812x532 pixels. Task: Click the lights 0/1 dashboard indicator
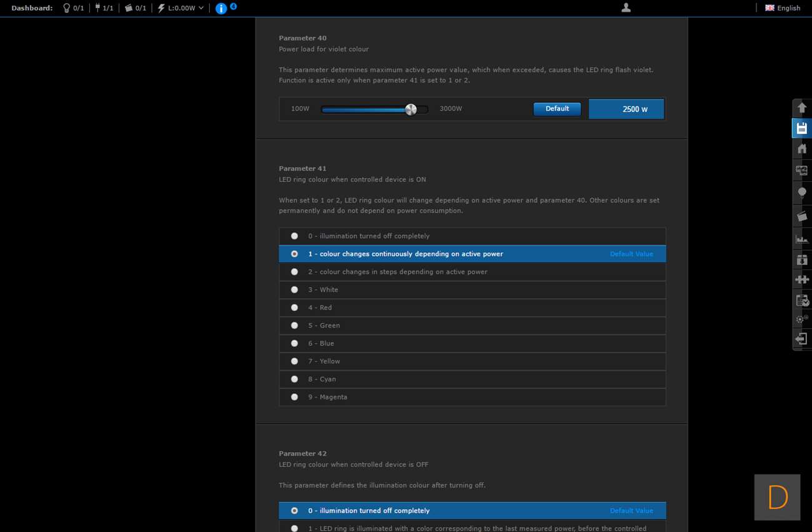pos(73,8)
